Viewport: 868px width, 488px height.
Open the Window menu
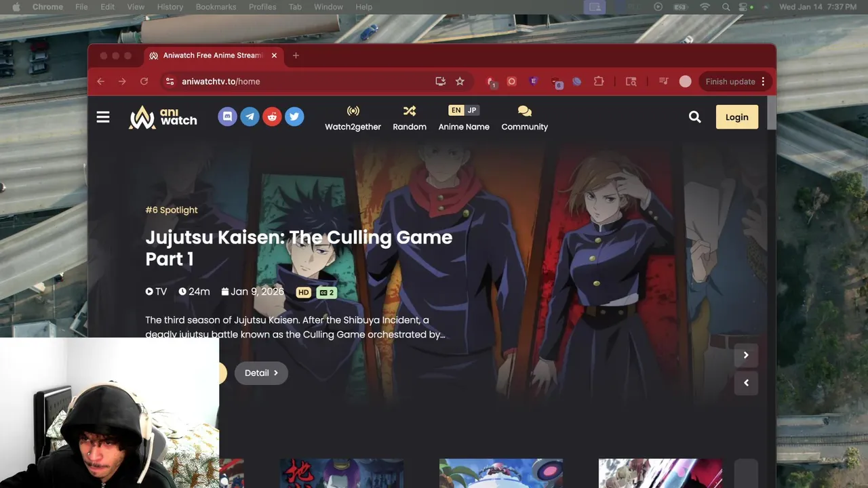[328, 7]
